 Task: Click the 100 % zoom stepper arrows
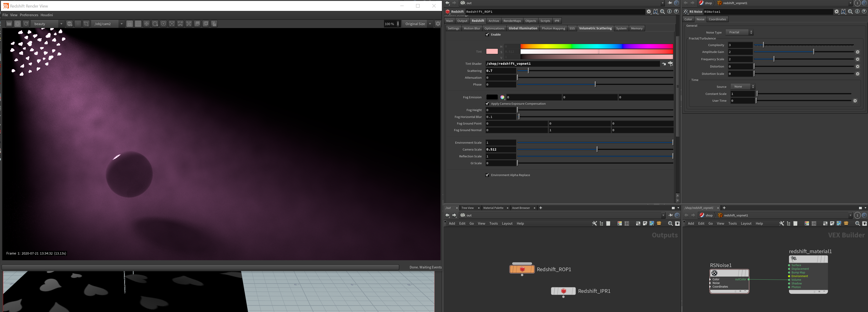click(398, 23)
